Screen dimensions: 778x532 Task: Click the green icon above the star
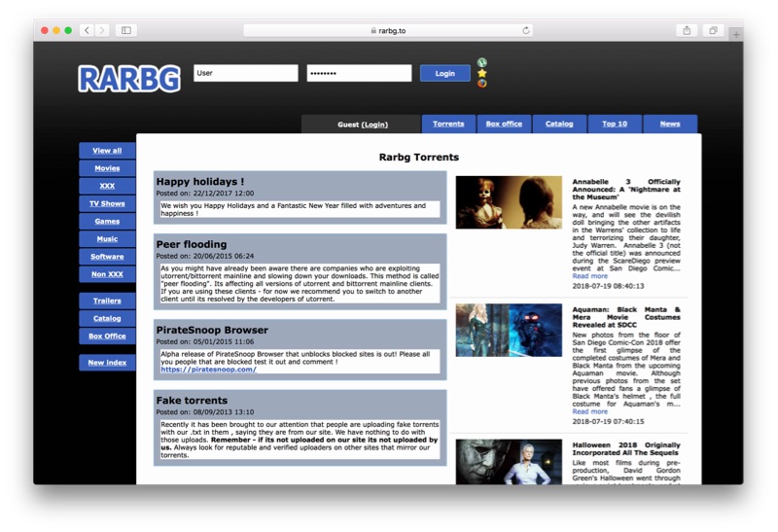coord(482,63)
